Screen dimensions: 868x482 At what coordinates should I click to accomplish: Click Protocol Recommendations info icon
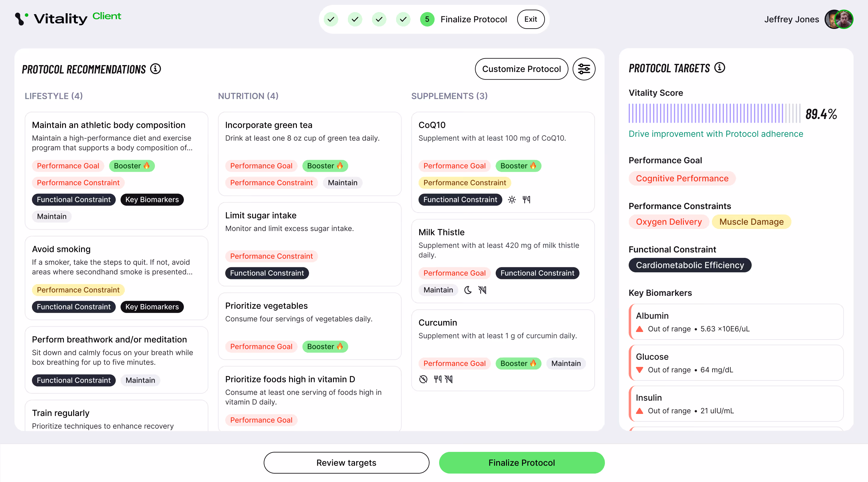click(x=155, y=69)
